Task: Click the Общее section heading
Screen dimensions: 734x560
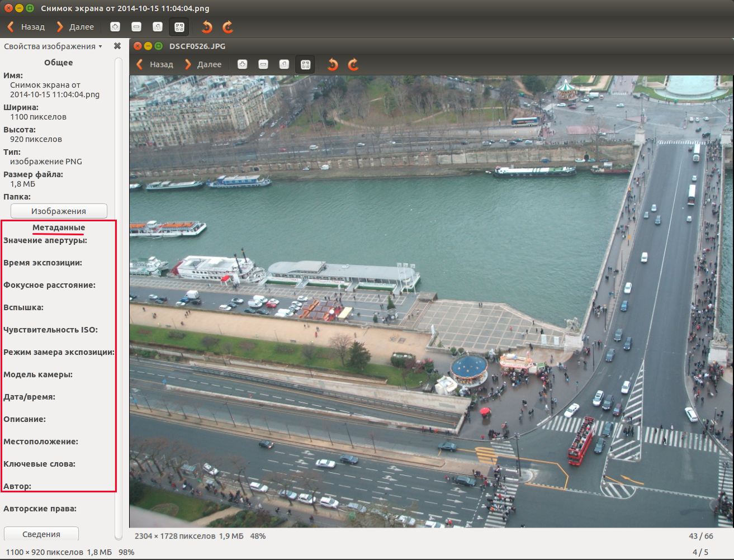Action: (59, 63)
